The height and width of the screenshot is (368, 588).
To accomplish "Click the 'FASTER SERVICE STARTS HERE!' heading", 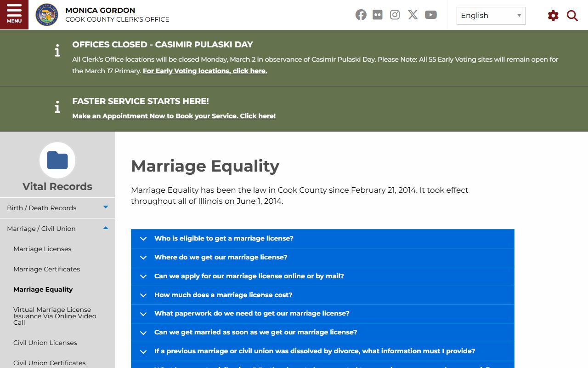I will coord(141,101).
